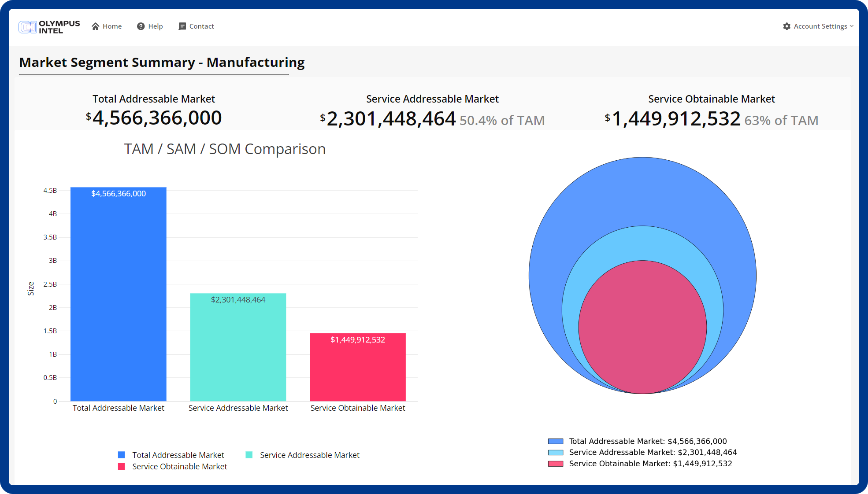Click the Home house icon
The image size is (868, 494).
coord(95,26)
